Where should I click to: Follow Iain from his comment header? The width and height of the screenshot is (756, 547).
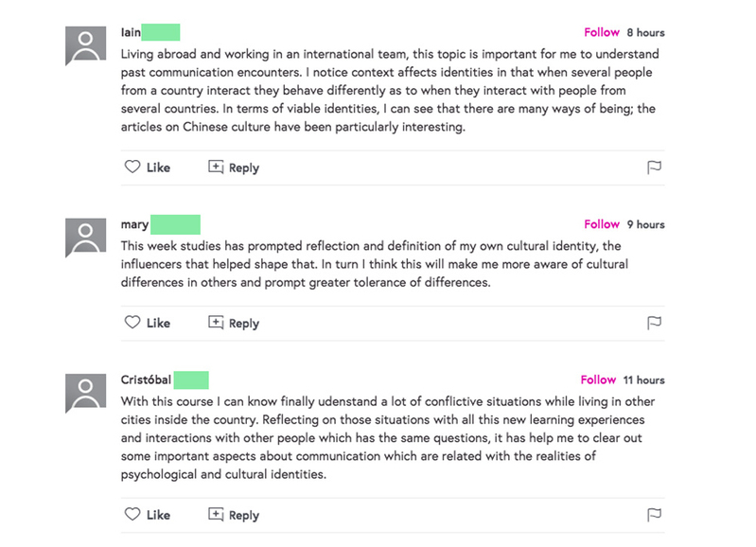pyautogui.click(x=602, y=32)
